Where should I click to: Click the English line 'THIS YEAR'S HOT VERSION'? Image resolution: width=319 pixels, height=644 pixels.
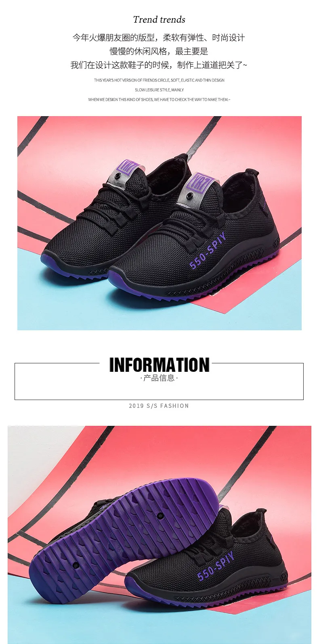click(159, 80)
